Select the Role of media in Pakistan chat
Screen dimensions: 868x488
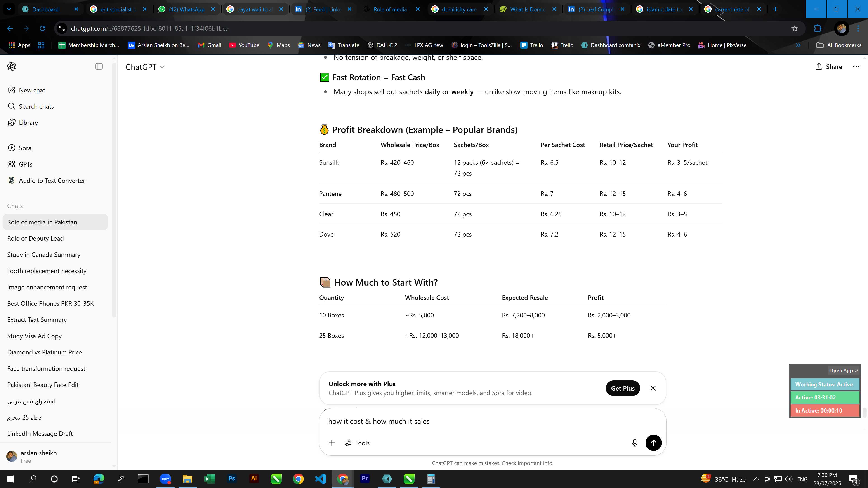pyautogui.click(x=56, y=222)
